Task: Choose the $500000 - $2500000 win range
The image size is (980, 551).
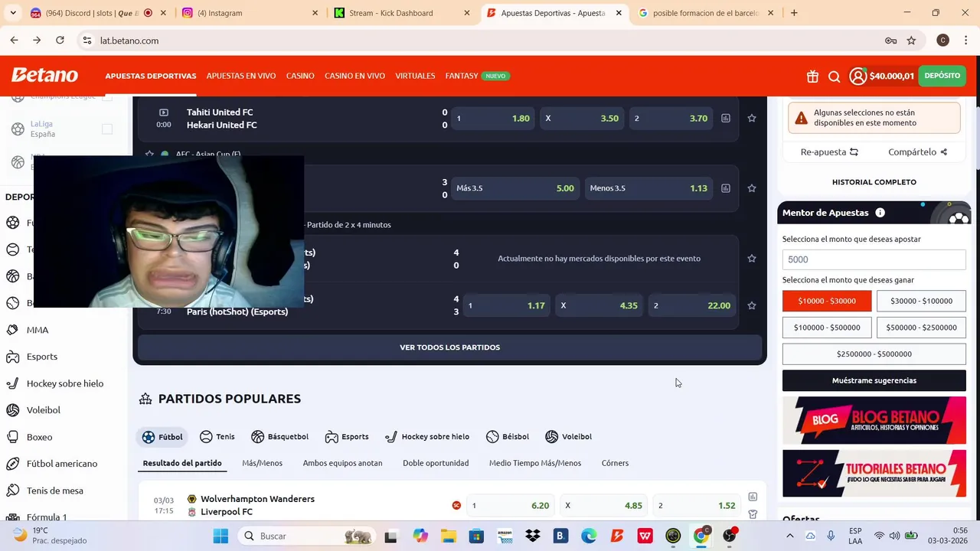Action: point(921,328)
